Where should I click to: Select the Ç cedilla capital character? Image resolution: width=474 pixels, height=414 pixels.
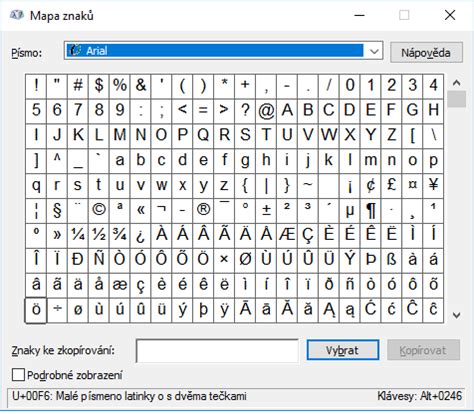[x=308, y=235]
